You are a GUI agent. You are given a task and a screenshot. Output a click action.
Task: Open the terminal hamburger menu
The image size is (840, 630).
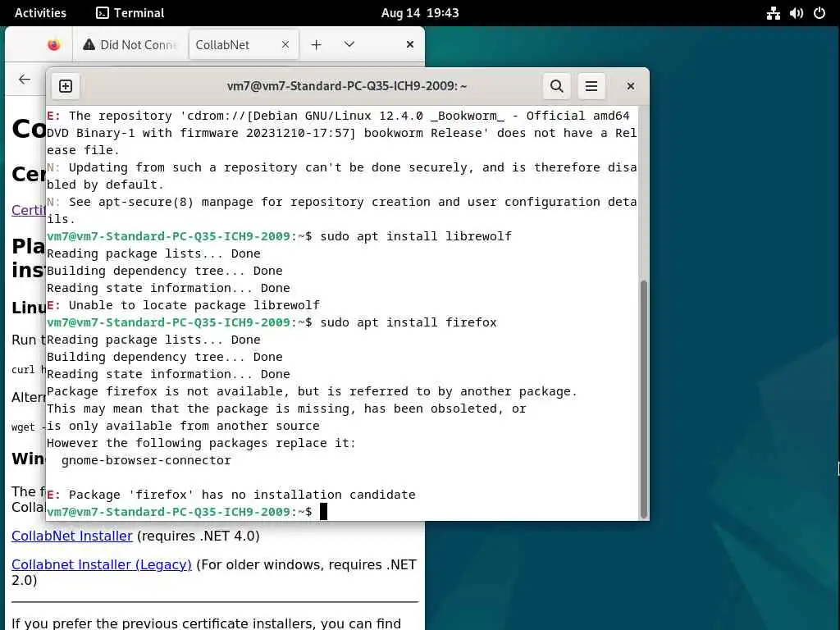pos(591,86)
